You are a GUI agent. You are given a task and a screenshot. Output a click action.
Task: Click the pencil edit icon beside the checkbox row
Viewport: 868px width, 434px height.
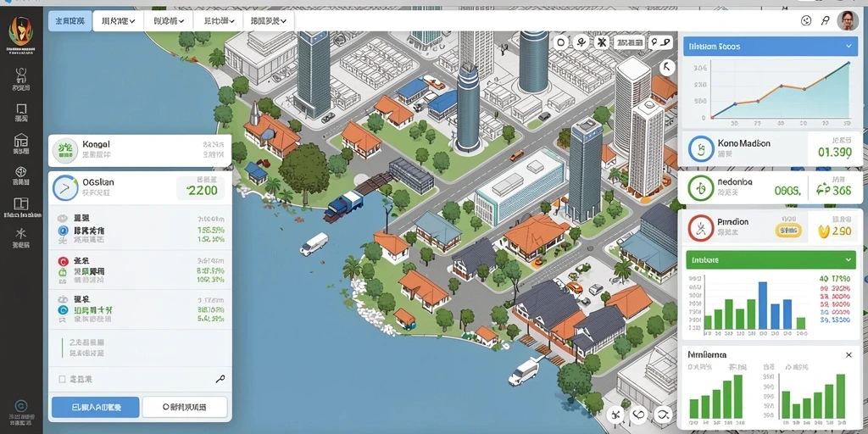click(220, 379)
